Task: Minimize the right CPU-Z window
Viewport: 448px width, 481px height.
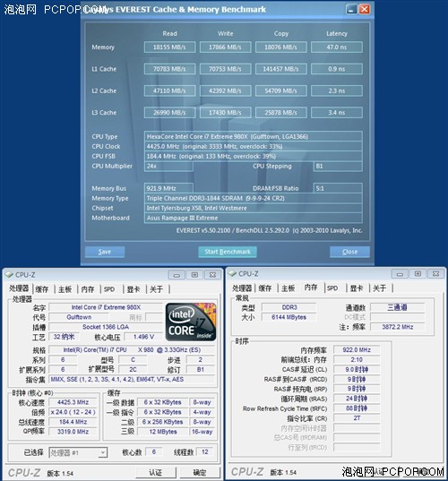Action: pos(401,274)
